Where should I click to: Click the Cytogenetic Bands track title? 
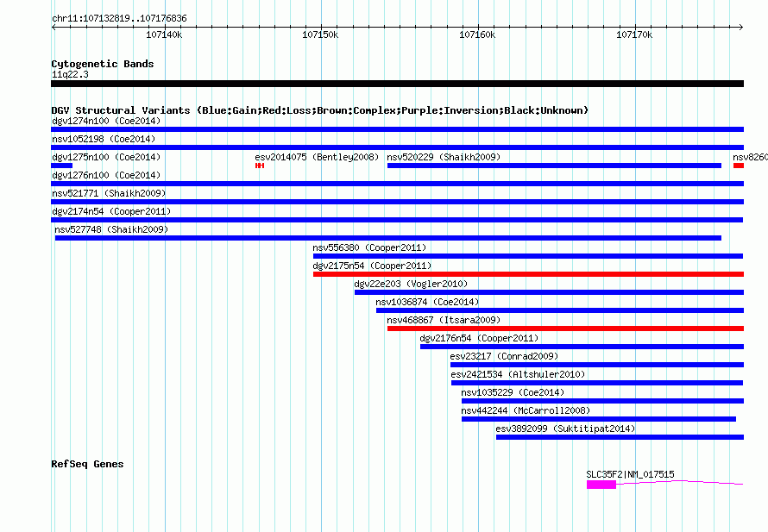103,64
